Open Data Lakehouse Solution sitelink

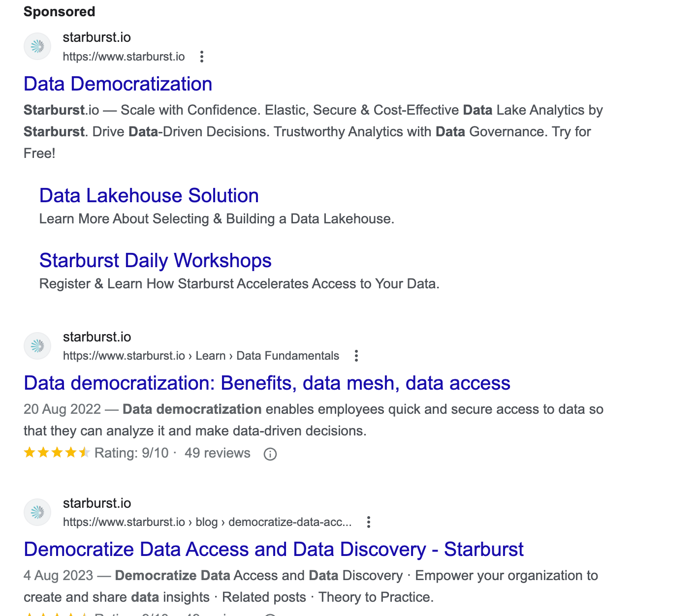[x=149, y=196]
